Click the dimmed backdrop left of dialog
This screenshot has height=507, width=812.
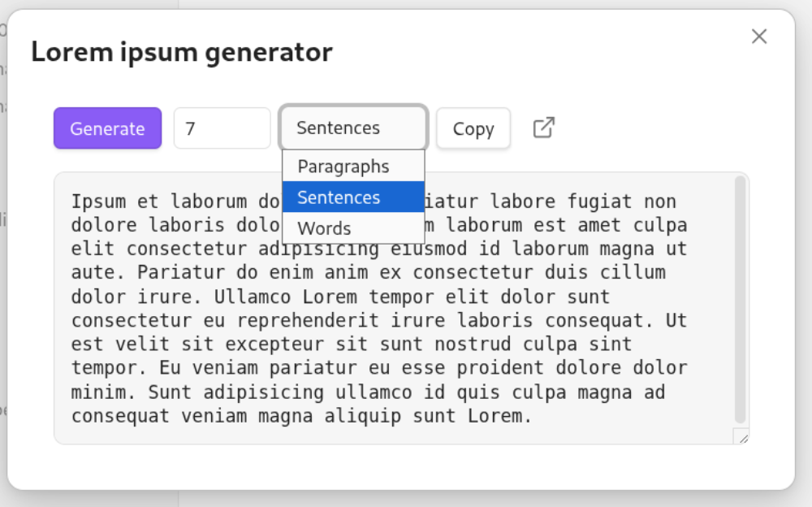[3, 259]
